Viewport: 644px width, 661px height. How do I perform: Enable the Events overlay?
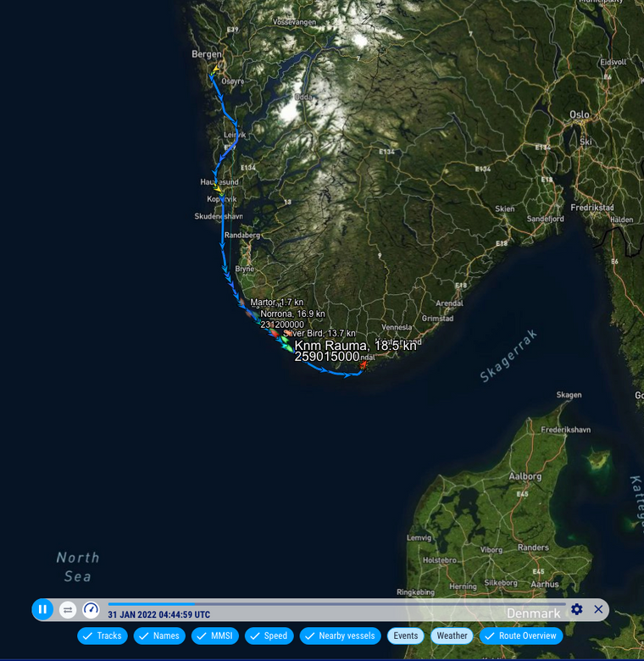point(405,636)
